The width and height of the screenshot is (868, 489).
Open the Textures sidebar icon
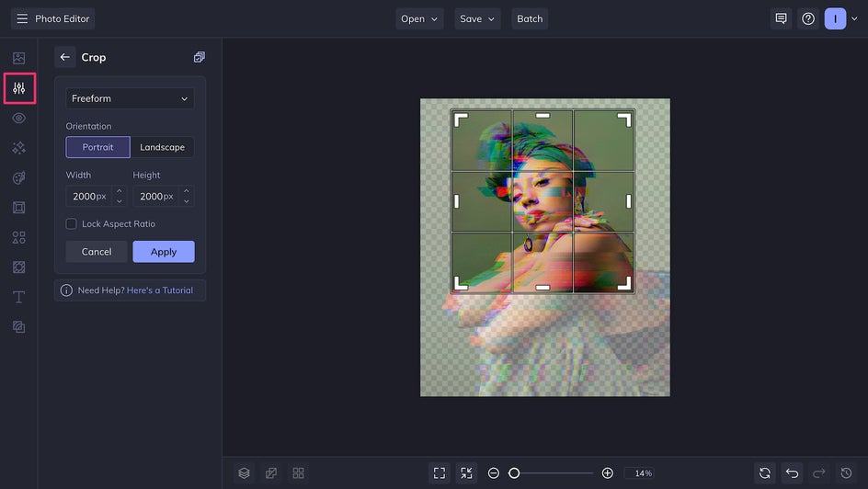pyautogui.click(x=18, y=267)
